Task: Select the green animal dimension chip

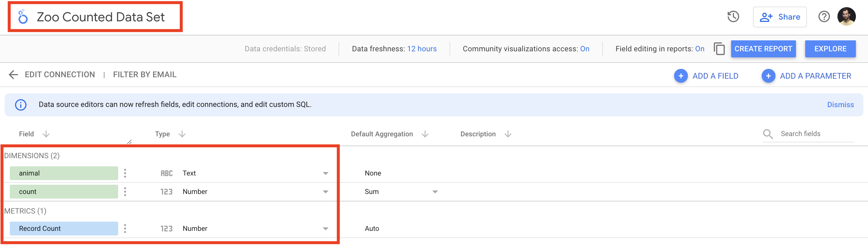Action: pos(64,173)
